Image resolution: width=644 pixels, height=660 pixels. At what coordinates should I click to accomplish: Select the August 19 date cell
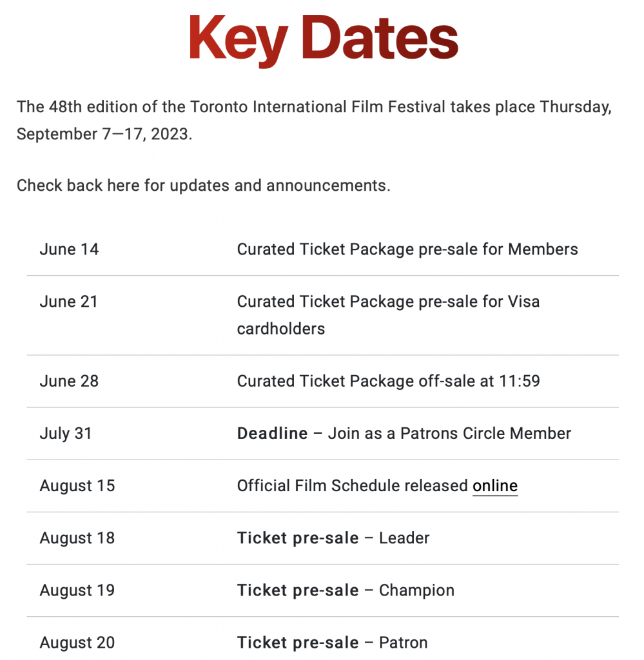point(77,590)
